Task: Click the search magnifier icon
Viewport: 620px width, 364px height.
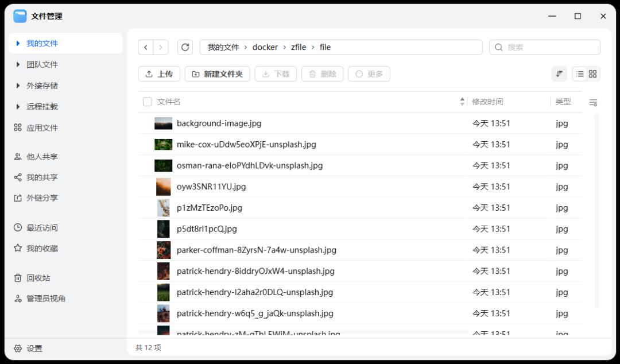Action: click(x=499, y=48)
